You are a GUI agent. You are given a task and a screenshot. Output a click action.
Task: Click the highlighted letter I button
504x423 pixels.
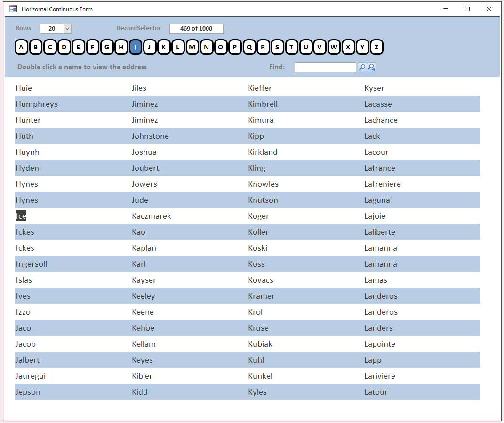(136, 47)
